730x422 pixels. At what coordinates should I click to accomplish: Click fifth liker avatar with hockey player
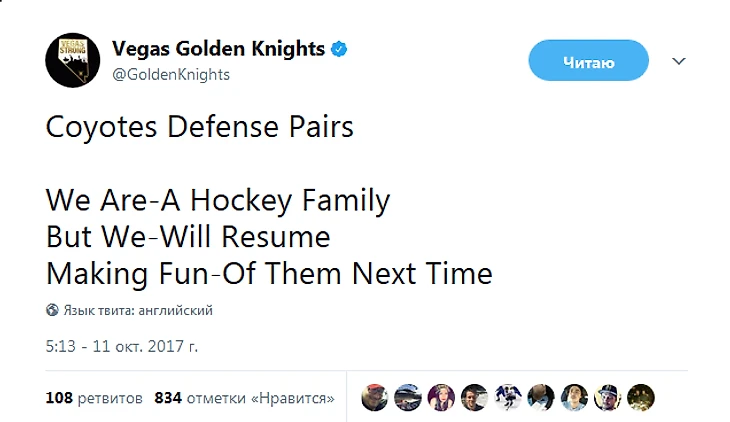pos(507,397)
